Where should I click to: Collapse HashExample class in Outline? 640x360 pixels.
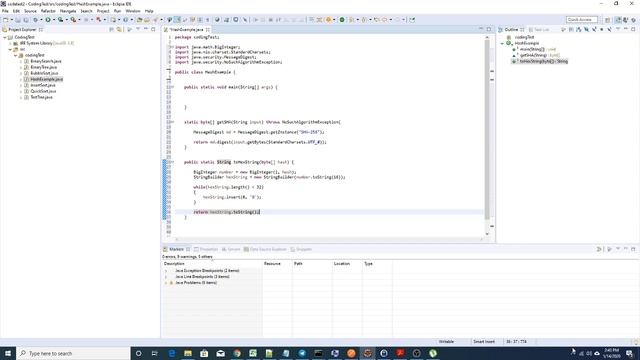[502, 43]
